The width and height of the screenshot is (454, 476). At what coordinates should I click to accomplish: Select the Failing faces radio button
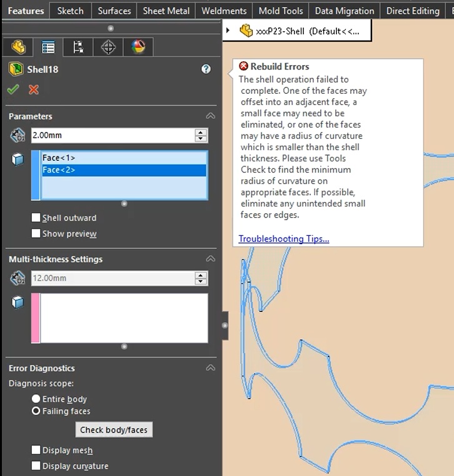[x=36, y=411]
